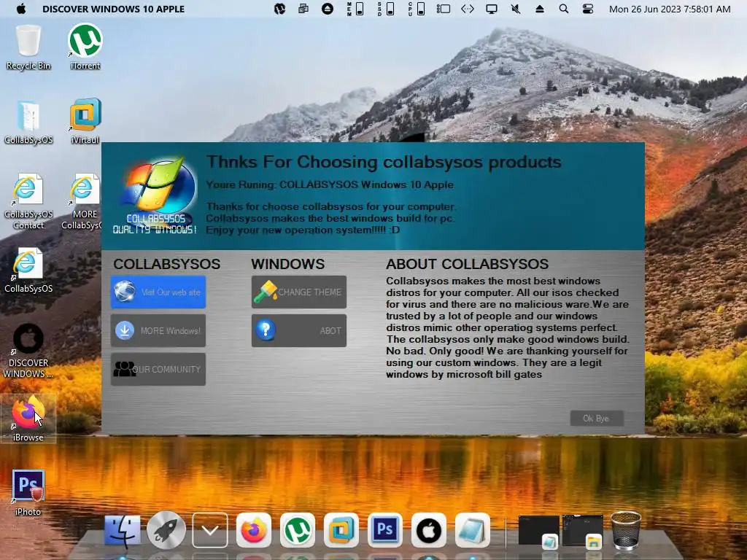
Task: Click the date and time in menu bar
Action: [670, 9]
